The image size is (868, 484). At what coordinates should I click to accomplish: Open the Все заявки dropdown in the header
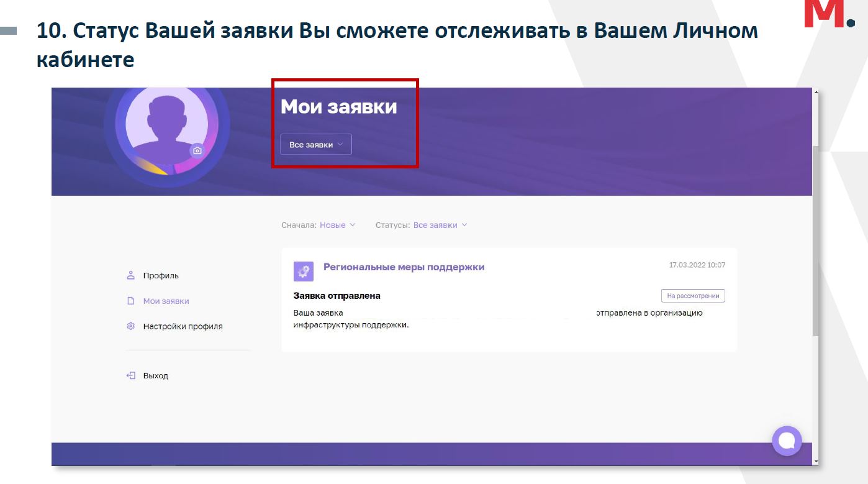tap(315, 145)
